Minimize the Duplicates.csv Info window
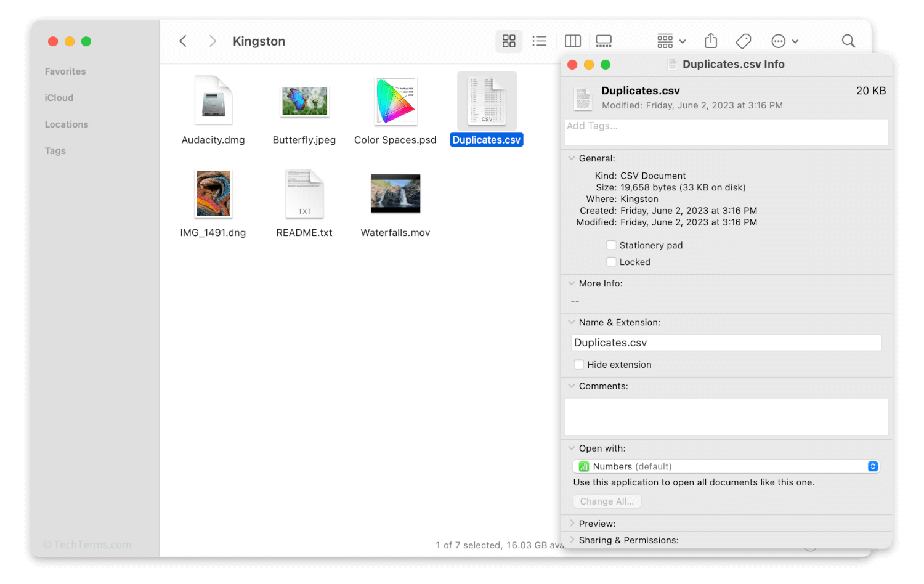 [589, 65]
